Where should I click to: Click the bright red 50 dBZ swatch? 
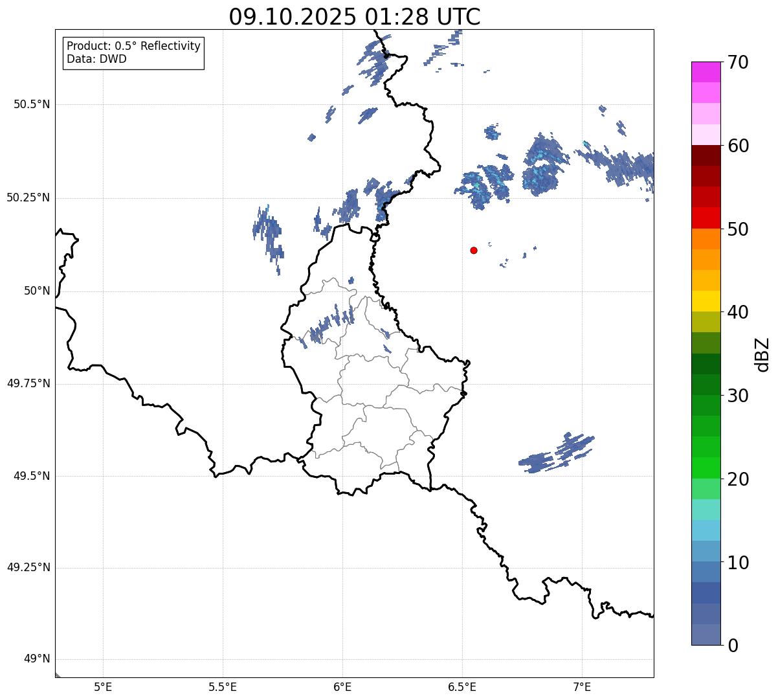coord(706,218)
